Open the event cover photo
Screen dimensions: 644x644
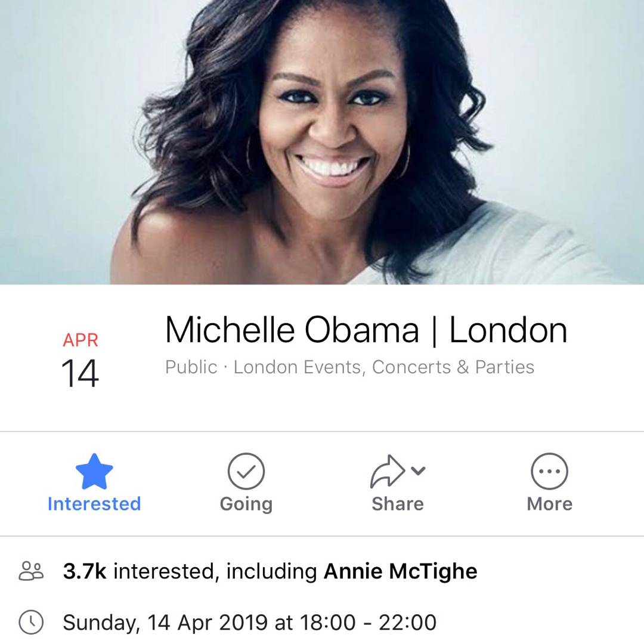tap(322, 142)
